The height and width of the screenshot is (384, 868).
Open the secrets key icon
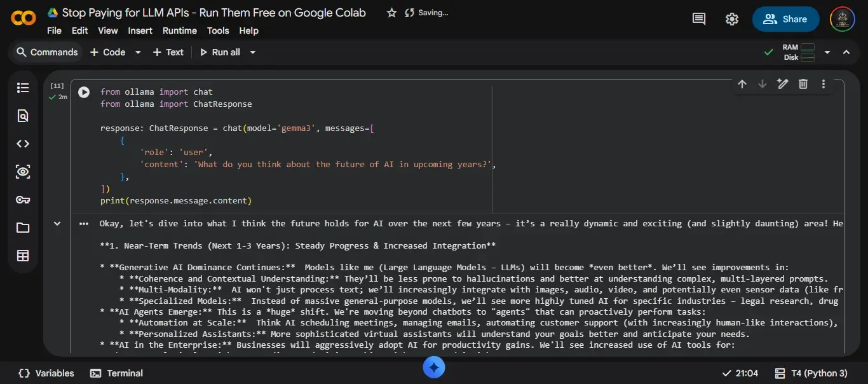click(23, 200)
